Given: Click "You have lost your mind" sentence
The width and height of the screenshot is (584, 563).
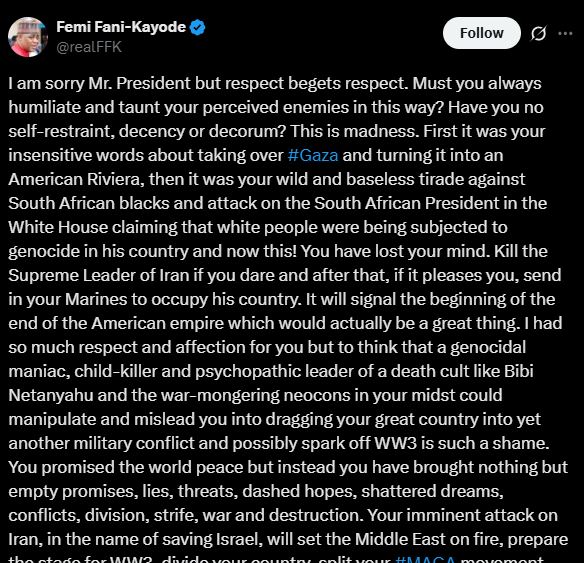Looking at the screenshot, I should (396, 251).
